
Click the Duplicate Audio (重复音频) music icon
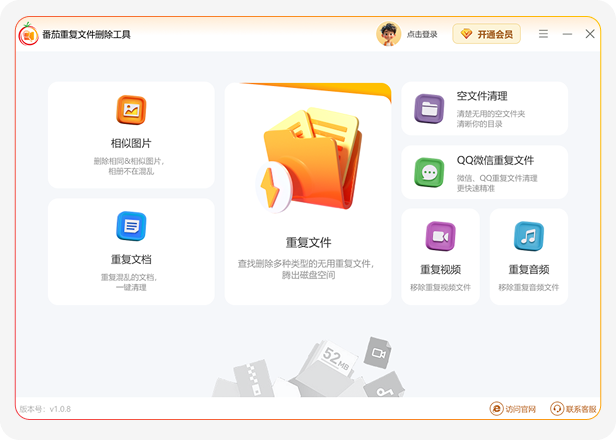click(x=528, y=236)
